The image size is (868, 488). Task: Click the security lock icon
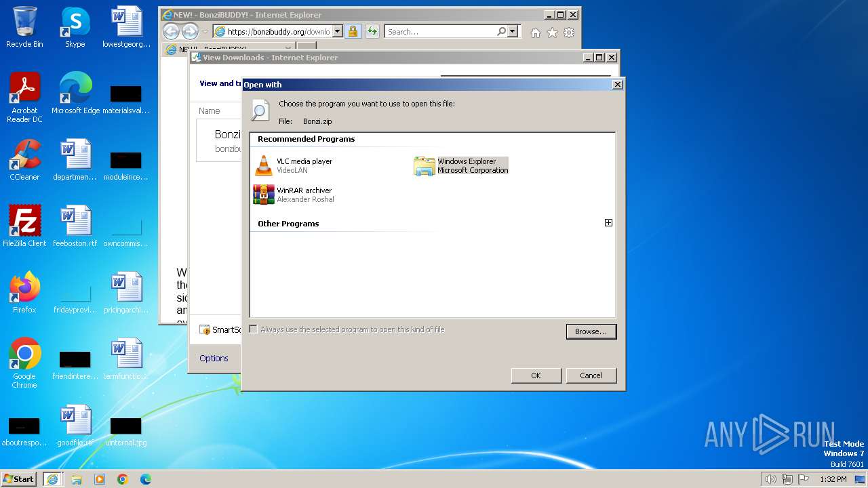353,32
